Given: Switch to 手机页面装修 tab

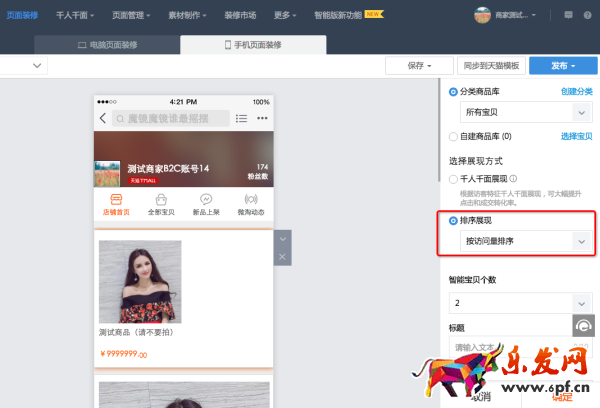Looking at the screenshot, I should point(253,45).
